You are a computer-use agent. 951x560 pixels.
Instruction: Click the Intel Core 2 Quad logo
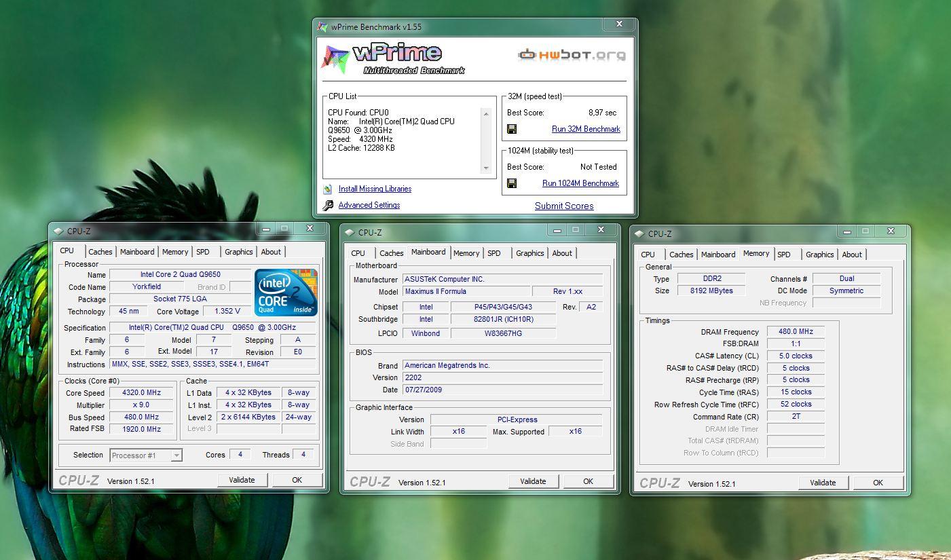tap(286, 292)
